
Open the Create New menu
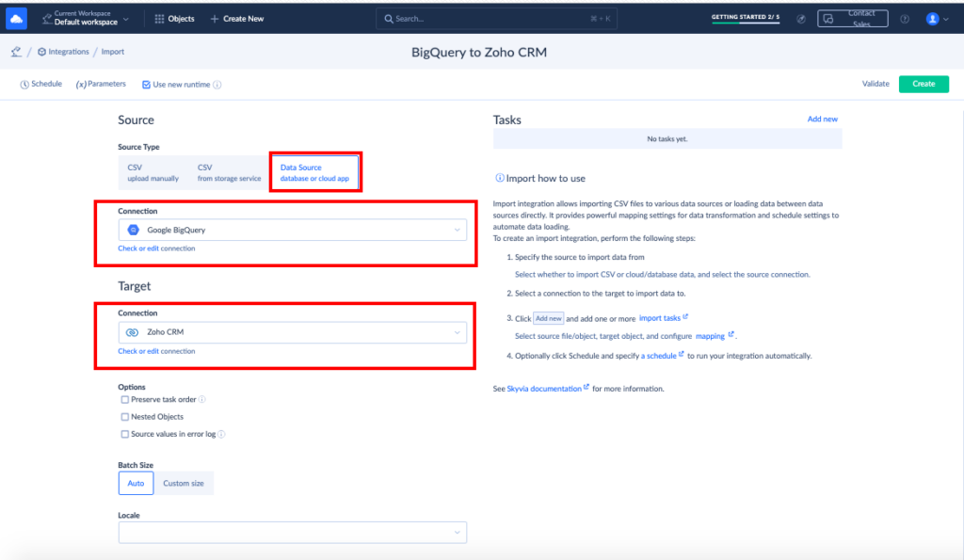click(237, 19)
